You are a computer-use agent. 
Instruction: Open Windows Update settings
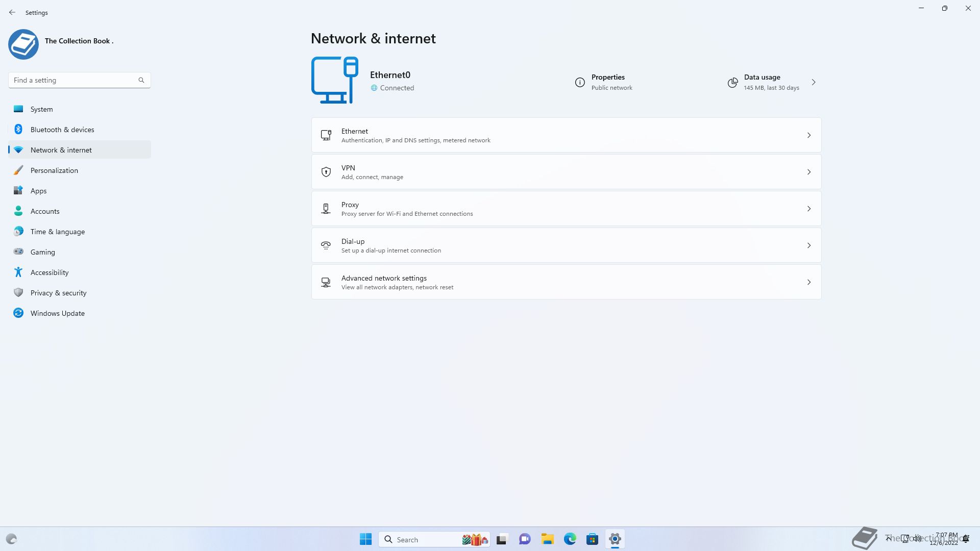(80, 313)
